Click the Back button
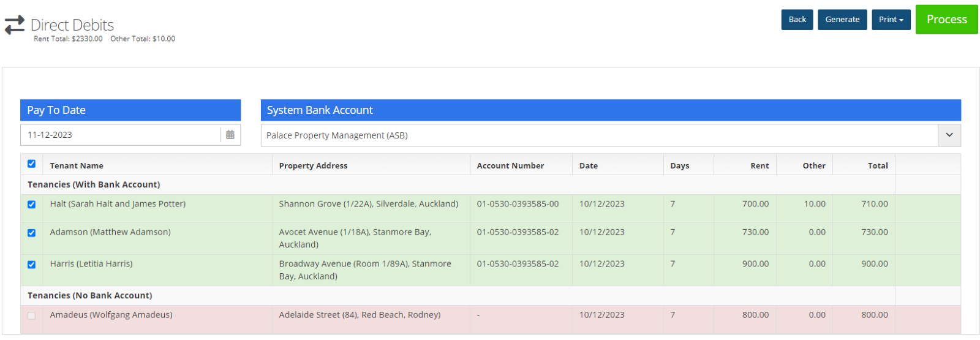This screenshot has width=980, height=340. [x=797, y=20]
